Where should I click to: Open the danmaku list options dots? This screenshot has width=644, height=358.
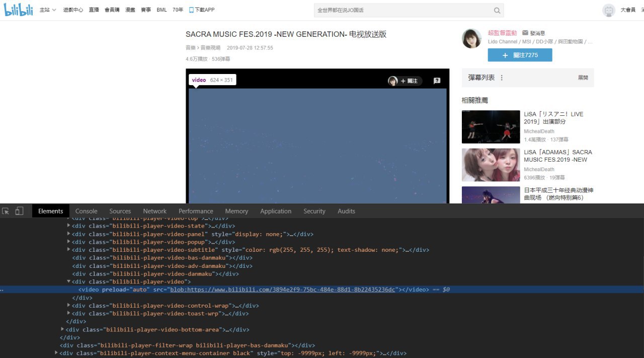(502, 78)
